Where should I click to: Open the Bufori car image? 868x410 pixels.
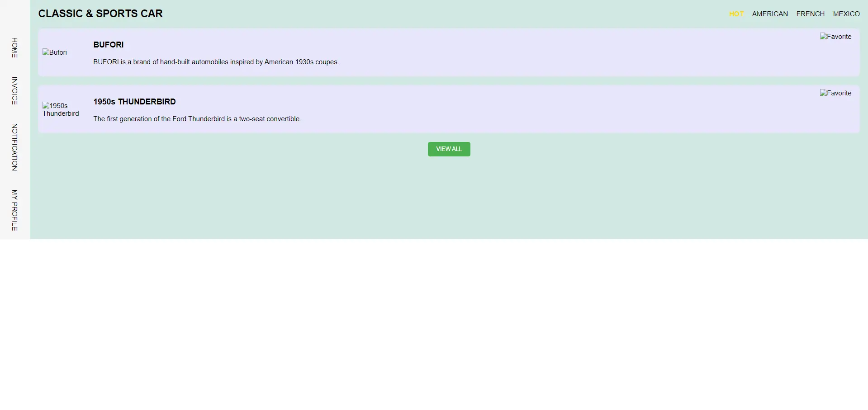tap(55, 52)
